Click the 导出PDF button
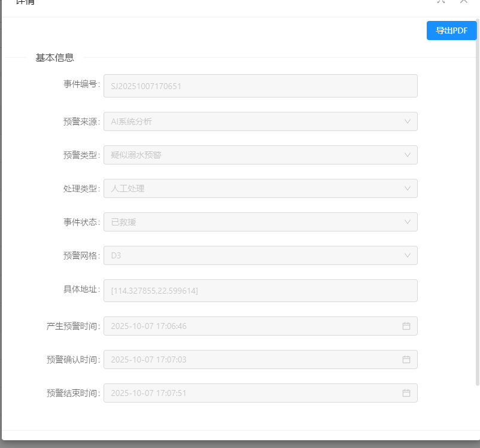The image size is (480, 448). [x=451, y=30]
